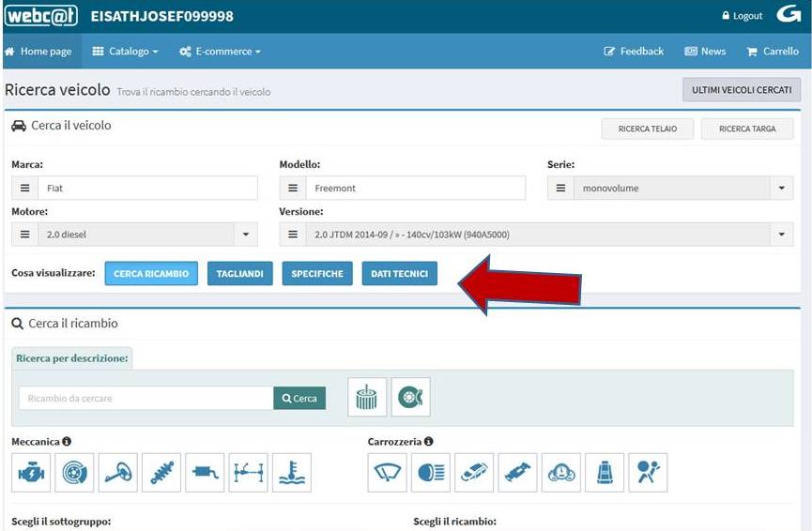Select the dashboard instruments category icon
This screenshot has height=531, width=812.
[561, 473]
